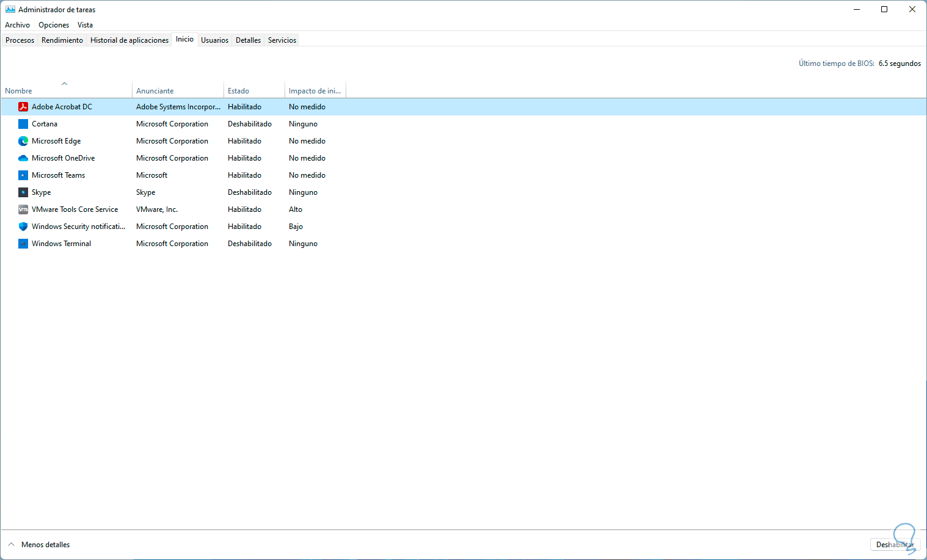The height and width of the screenshot is (560, 927).
Task: Click the Último tiempo de BIOS label
Action: 837,64
